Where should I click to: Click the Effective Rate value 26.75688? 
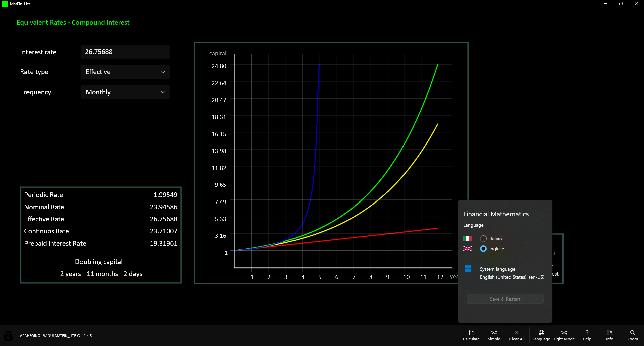pyautogui.click(x=164, y=219)
